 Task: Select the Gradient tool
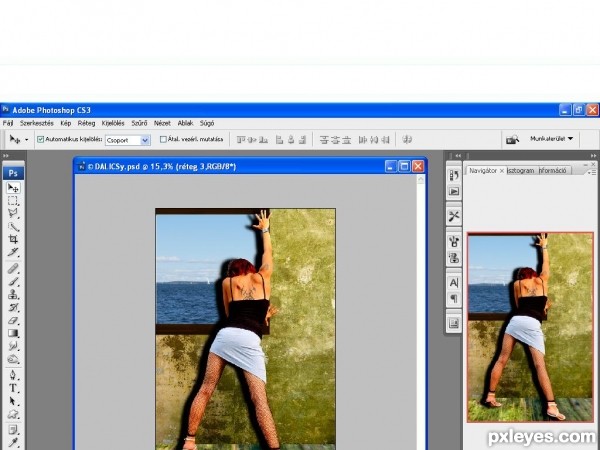[x=13, y=334]
